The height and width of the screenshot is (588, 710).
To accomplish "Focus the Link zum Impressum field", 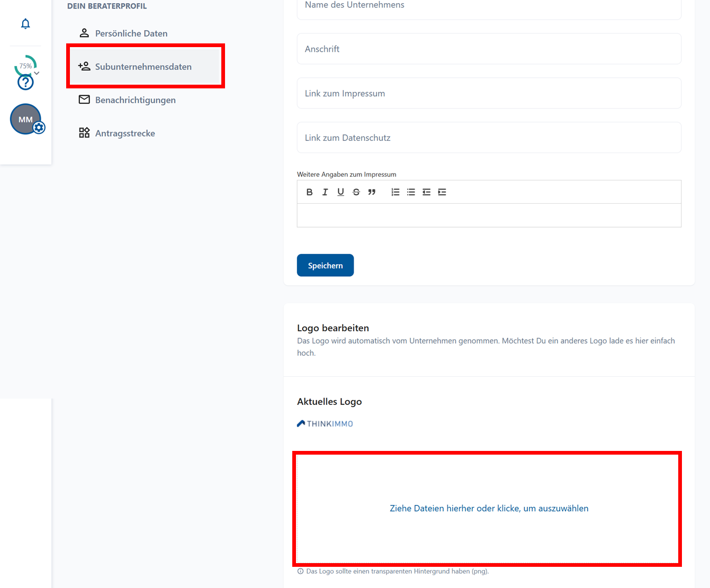I will click(489, 94).
